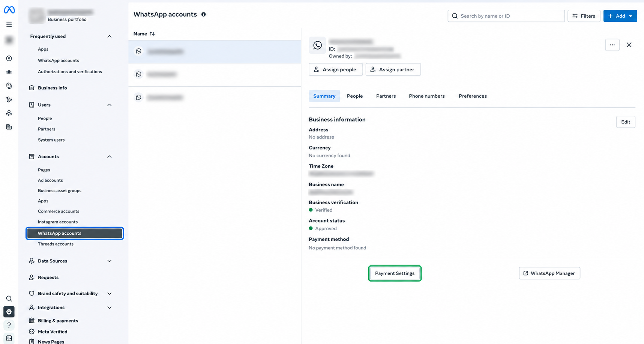Open Filters for the account list
Viewport: 644px width, 344px height.
pos(584,16)
